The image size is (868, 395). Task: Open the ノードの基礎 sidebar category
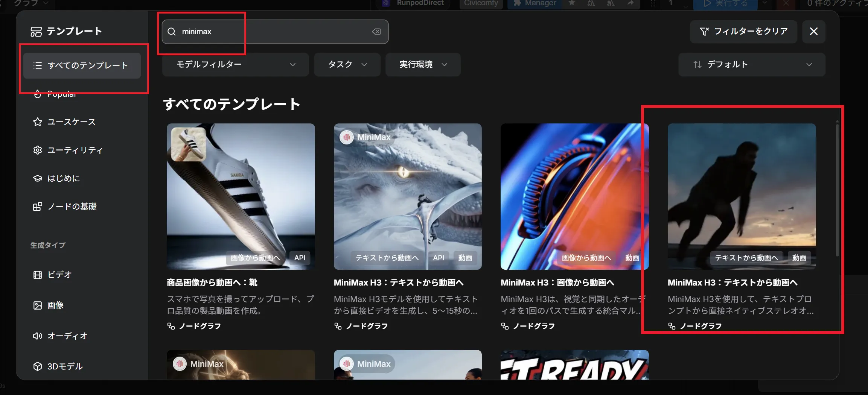click(82, 207)
